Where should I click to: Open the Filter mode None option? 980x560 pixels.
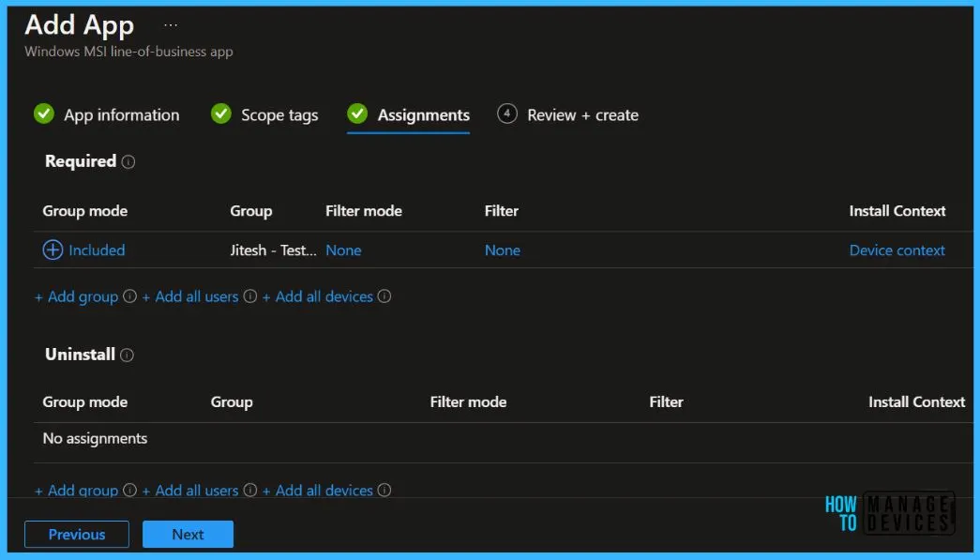343,250
